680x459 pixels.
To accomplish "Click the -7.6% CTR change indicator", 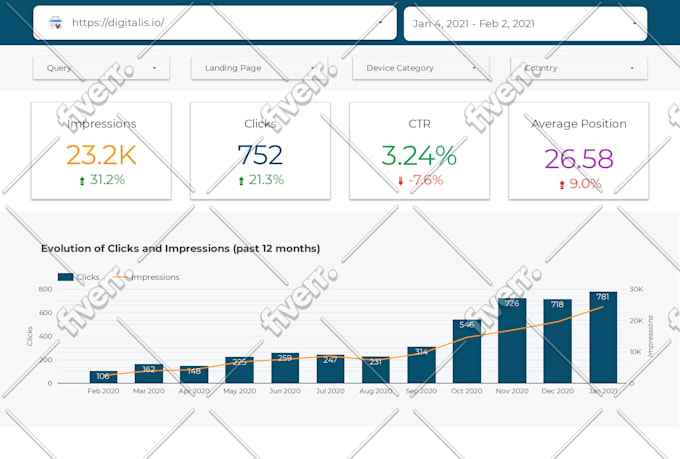I will (425, 180).
